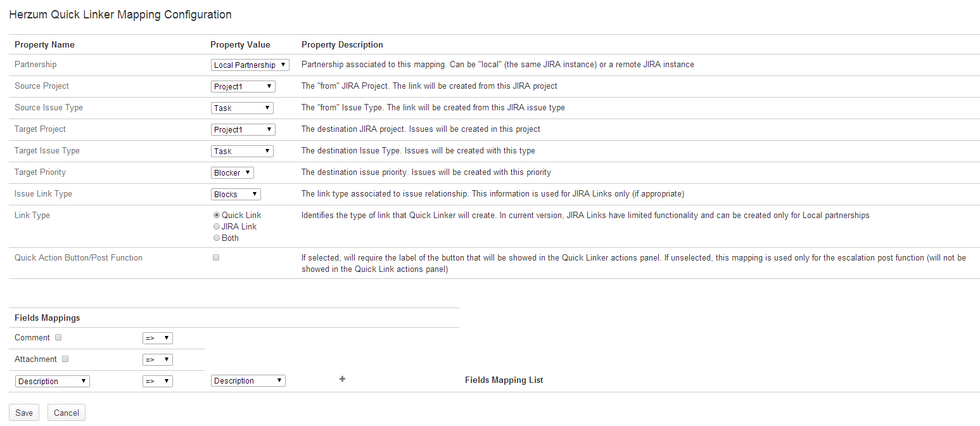Click the Save button
The height and width of the screenshot is (426, 980).
[24, 413]
